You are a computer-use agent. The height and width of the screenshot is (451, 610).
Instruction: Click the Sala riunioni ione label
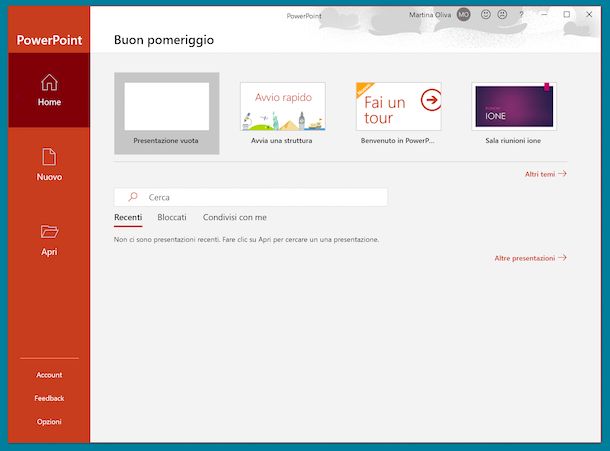click(513, 140)
